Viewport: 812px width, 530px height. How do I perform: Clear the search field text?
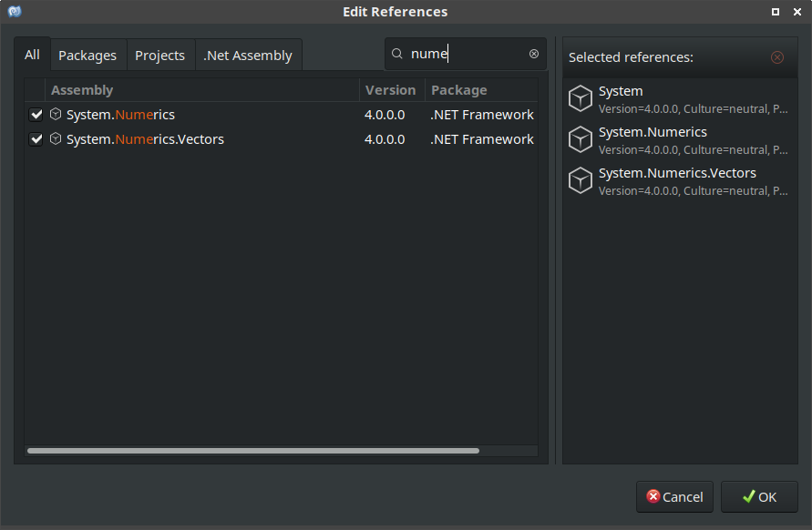coord(534,54)
